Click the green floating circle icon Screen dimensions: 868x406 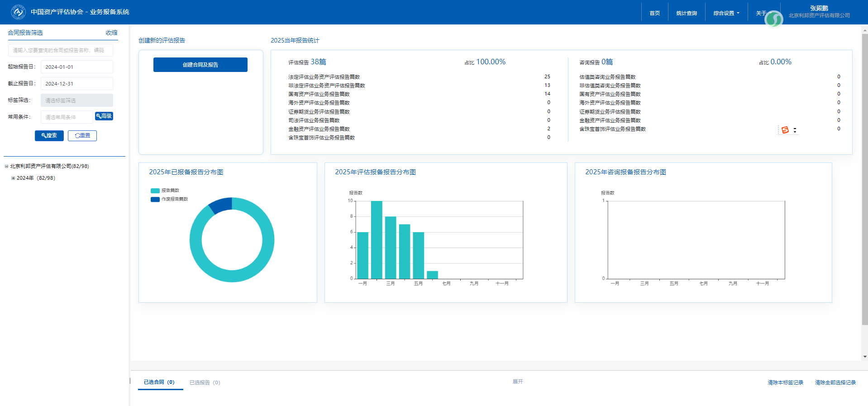pos(773,19)
